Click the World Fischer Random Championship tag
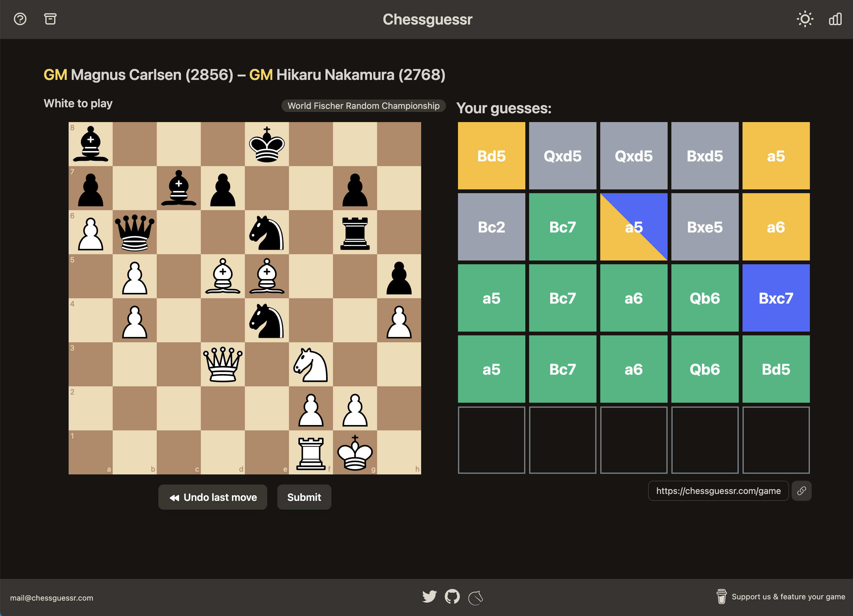This screenshot has height=616, width=853. tap(363, 106)
